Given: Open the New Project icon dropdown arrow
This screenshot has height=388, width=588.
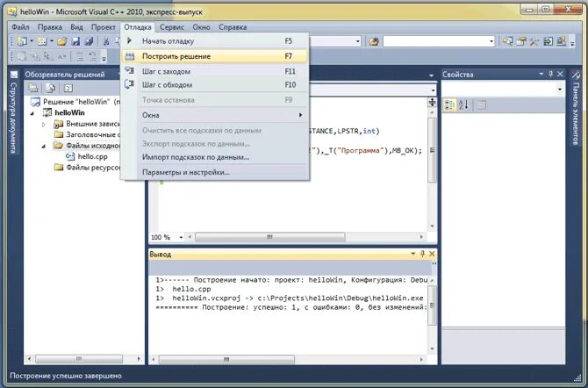Looking at the screenshot, I should [x=32, y=41].
